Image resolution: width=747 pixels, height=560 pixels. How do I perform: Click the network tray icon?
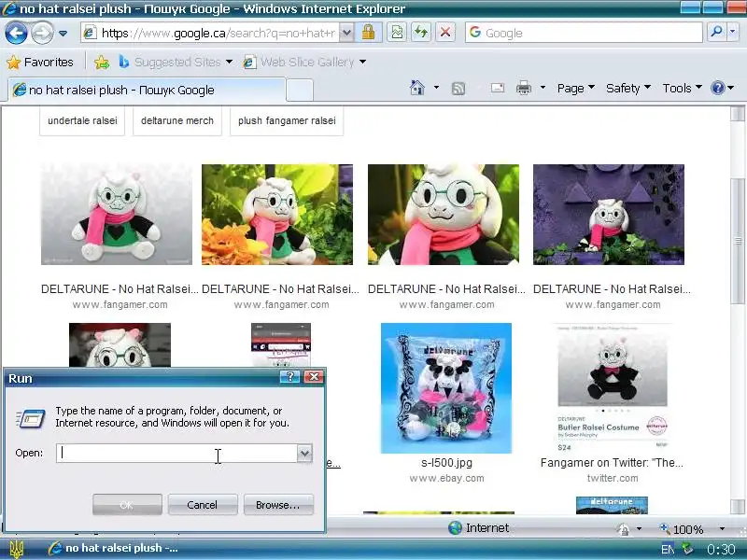click(x=686, y=549)
